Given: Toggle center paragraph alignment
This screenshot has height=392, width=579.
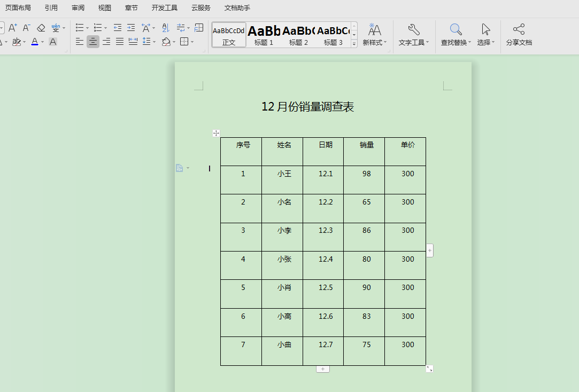Looking at the screenshot, I should point(92,42).
